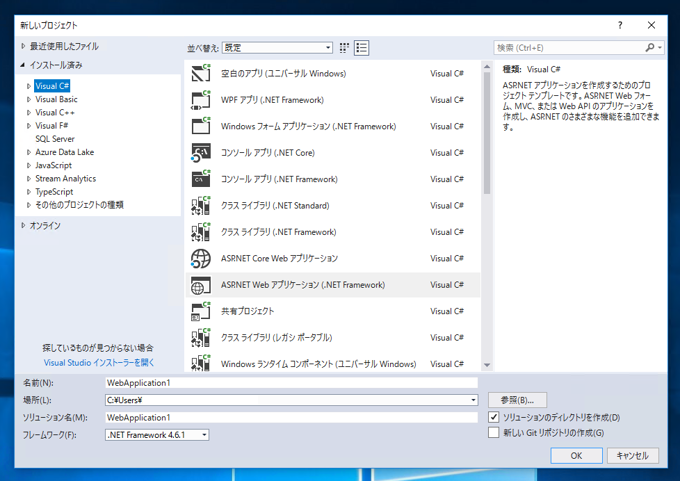Expand the Visual C# tree node arrow
This screenshot has width=680, height=481.
pos(29,86)
